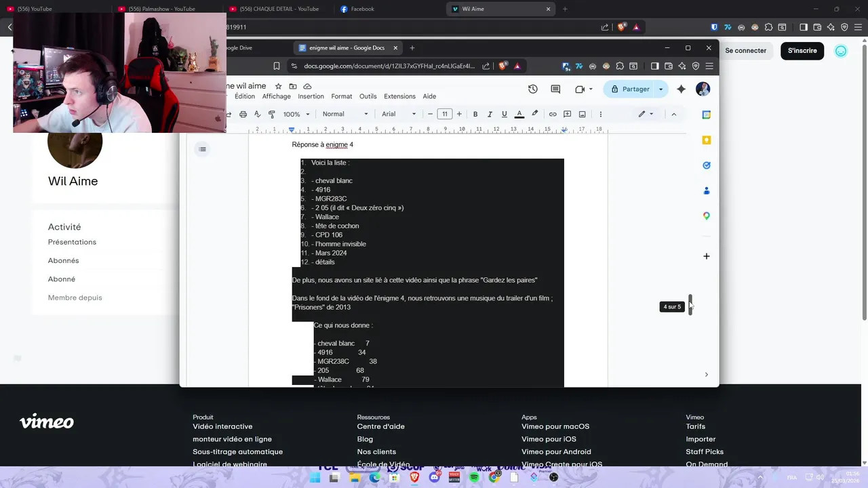Screen dimensions: 868x488
Task: Toggle bold formatting in Docs toolbar
Action: click(x=475, y=114)
